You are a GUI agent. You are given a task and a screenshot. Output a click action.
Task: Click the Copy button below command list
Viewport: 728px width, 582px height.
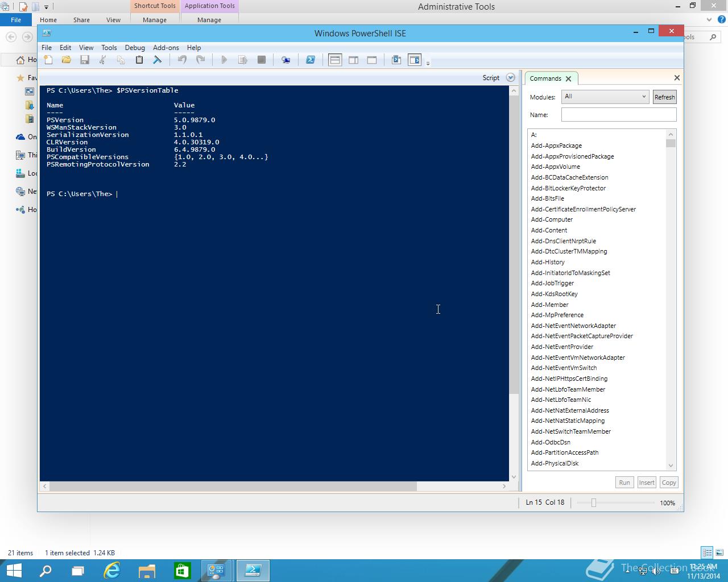point(669,483)
